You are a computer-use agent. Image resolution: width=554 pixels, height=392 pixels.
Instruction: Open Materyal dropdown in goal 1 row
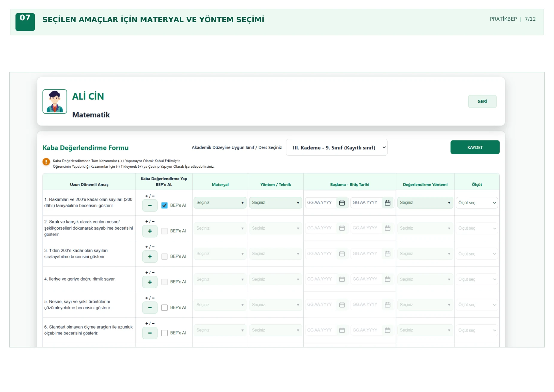[x=220, y=203]
